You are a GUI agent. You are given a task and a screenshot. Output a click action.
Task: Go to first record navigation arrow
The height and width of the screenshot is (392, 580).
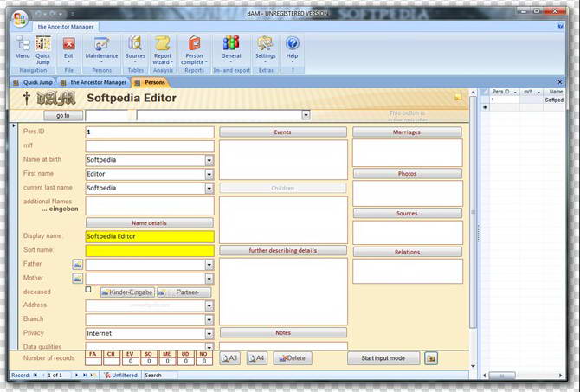click(35, 375)
